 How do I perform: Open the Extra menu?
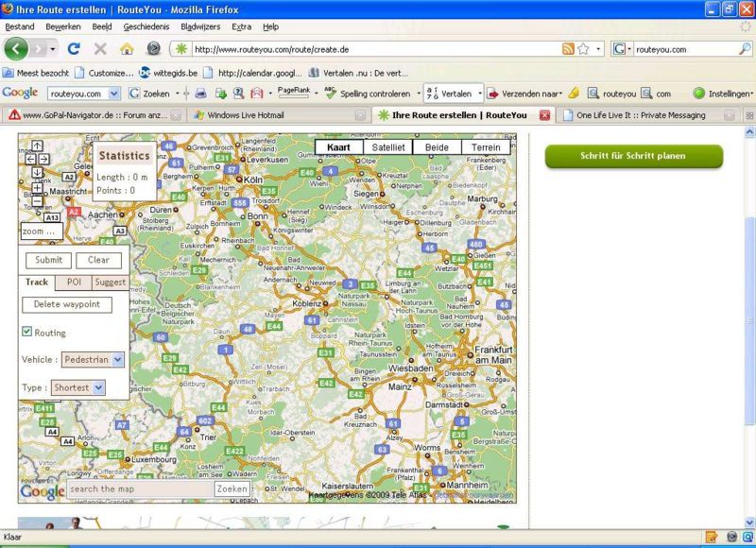point(242,27)
